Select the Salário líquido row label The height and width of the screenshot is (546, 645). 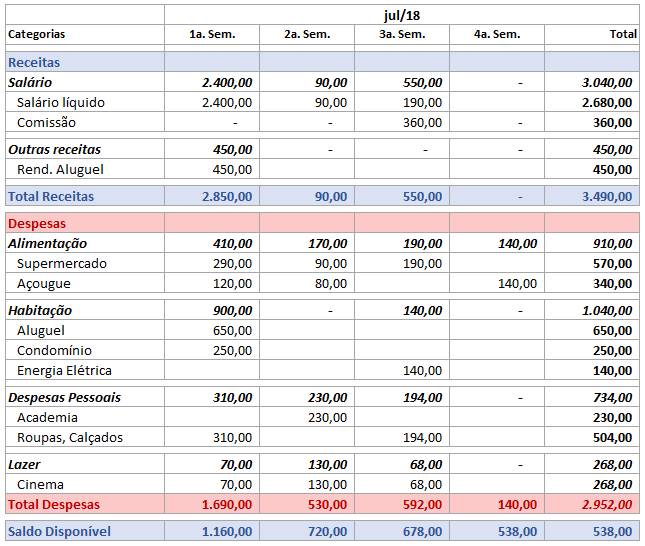click(x=61, y=102)
